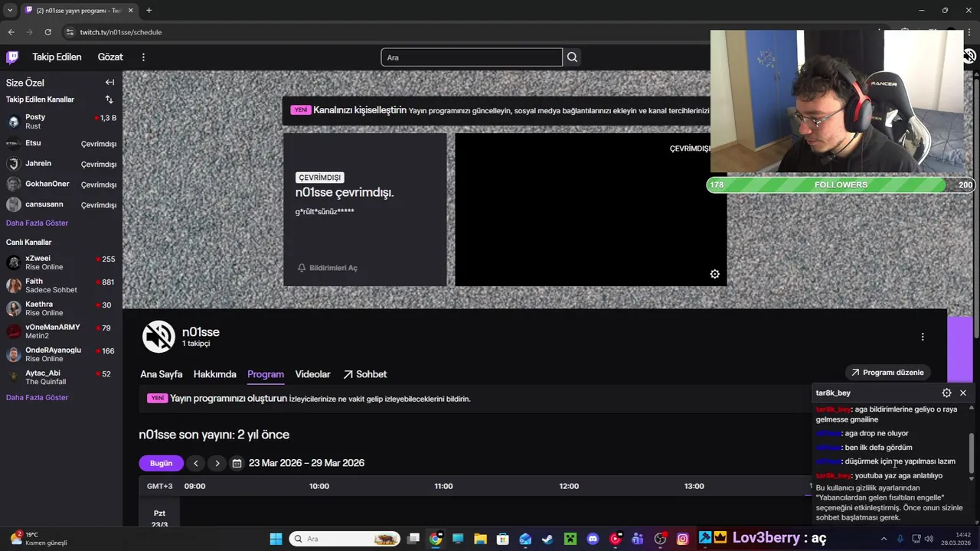Open Kaethra live channel
Image resolution: width=980 pixels, height=551 pixels.
[x=61, y=308]
